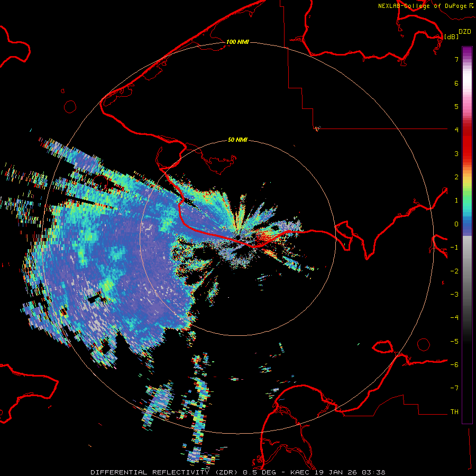
Task: Click the 0.5 DEG elevation angle text
Action: pos(260,472)
